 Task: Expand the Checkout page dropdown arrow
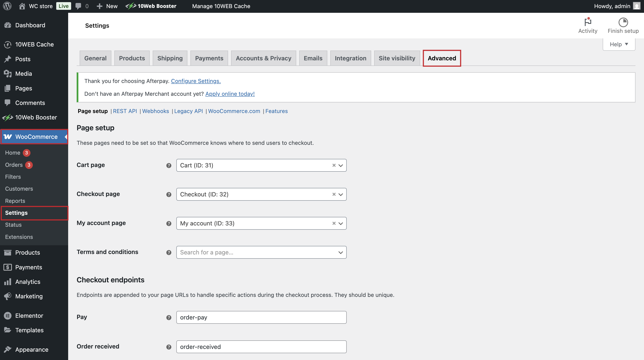pyautogui.click(x=341, y=195)
